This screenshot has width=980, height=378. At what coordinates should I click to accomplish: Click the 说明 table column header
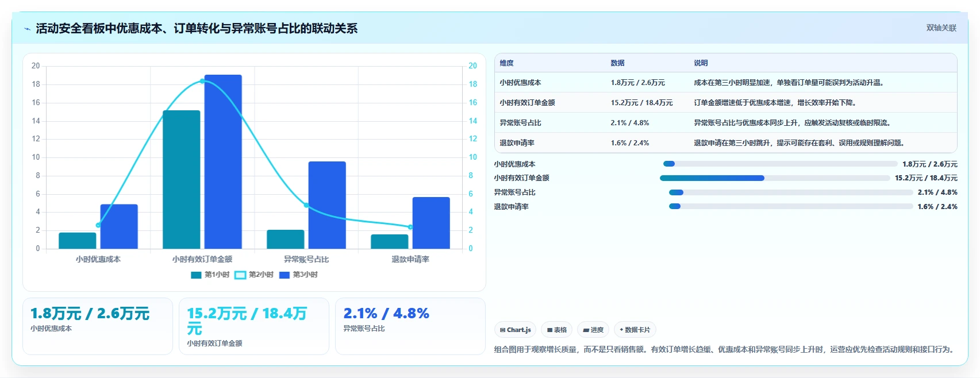pos(701,63)
